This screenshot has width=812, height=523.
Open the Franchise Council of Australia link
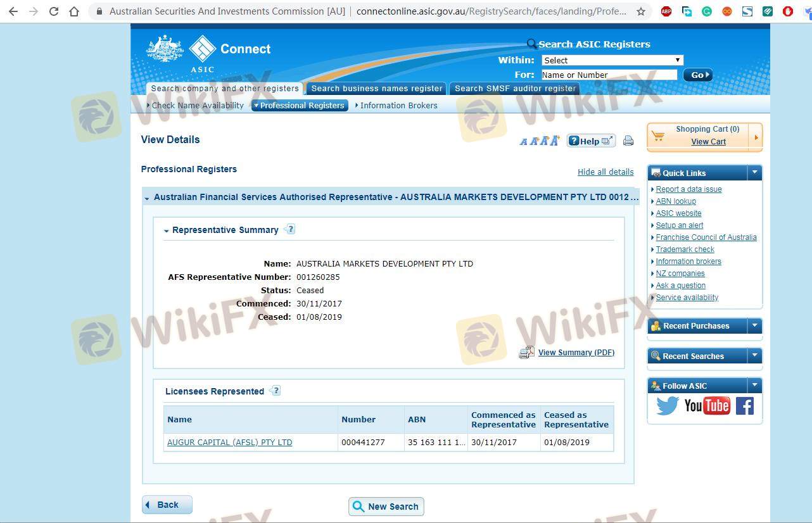click(706, 237)
